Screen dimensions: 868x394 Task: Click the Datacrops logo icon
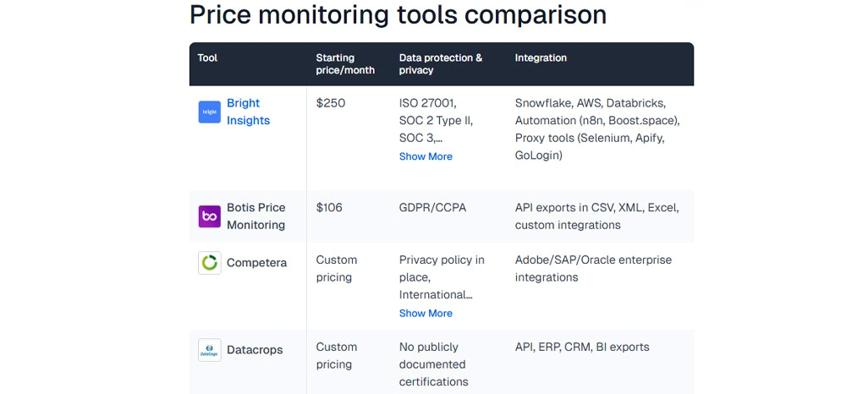(x=209, y=350)
